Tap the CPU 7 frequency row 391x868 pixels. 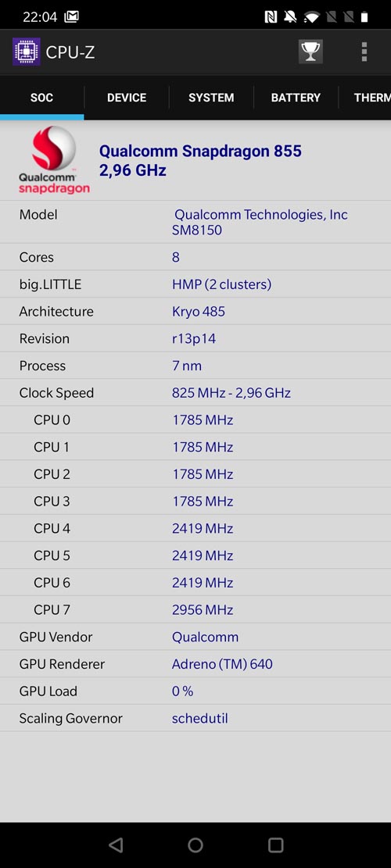(195, 610)
